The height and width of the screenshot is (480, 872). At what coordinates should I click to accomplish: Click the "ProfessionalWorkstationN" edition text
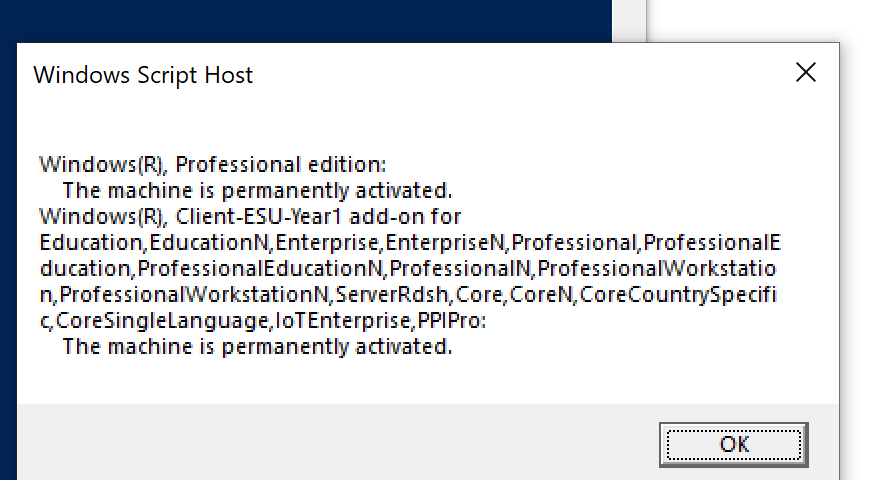pyautogui.click(x=195, y=295)
